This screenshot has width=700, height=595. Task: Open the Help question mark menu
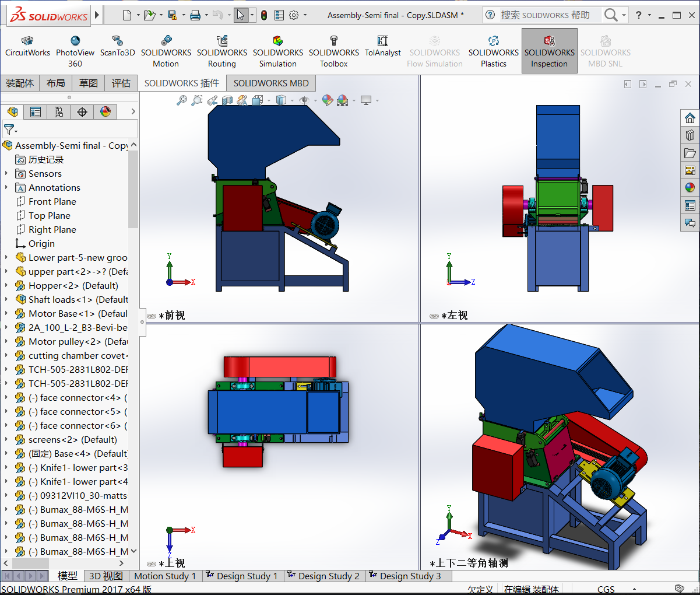639,15
